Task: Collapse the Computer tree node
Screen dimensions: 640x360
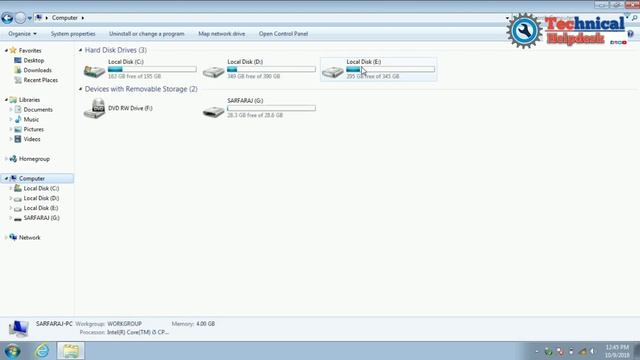Action: click(6, 179)
